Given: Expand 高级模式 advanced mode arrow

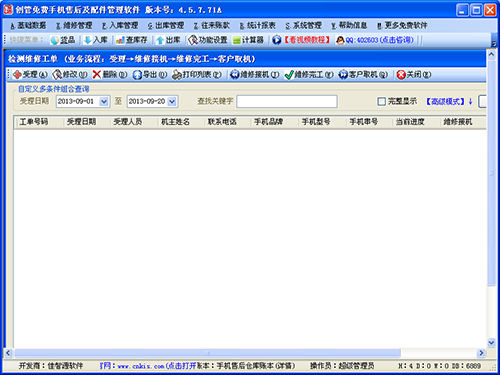Looking at the screenshot, I should point(470,101).
